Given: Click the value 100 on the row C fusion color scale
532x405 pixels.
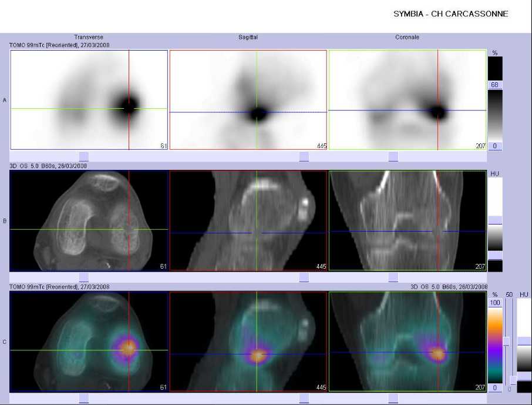Looking at the screenshot, I should click(x=495, y=303).
